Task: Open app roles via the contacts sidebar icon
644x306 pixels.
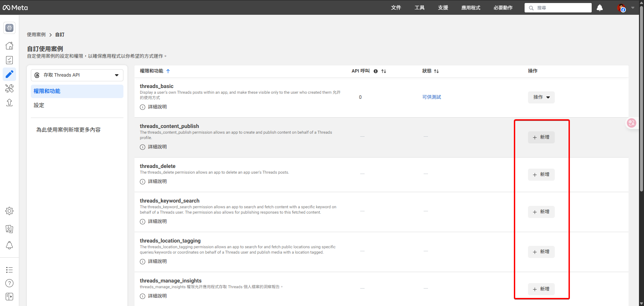Action: [9, 229]
